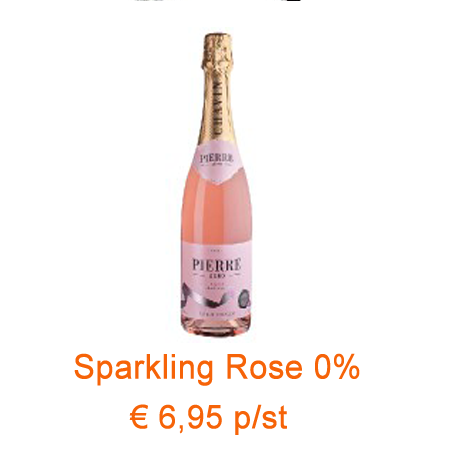Image resolution: width=450 pixels, height=450 pixels.
Task: Click small text at bottom of label
Action: (x=217, y=314)
